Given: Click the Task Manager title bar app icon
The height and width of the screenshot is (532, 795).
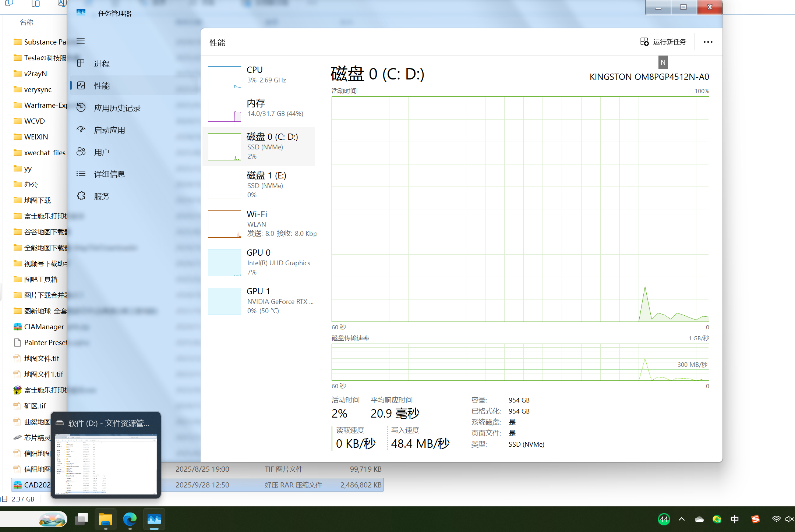Looking at the screenshot, I should pyautogui.click(x=81, y=13).
